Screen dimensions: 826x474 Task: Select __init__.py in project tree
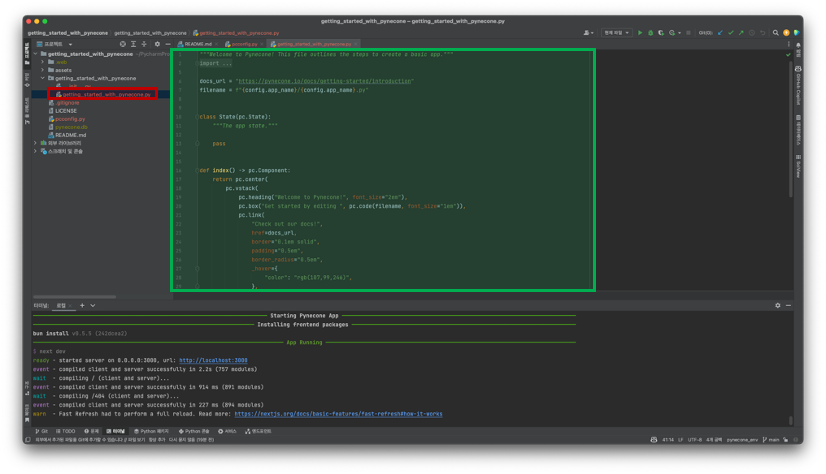coord(74,86)
